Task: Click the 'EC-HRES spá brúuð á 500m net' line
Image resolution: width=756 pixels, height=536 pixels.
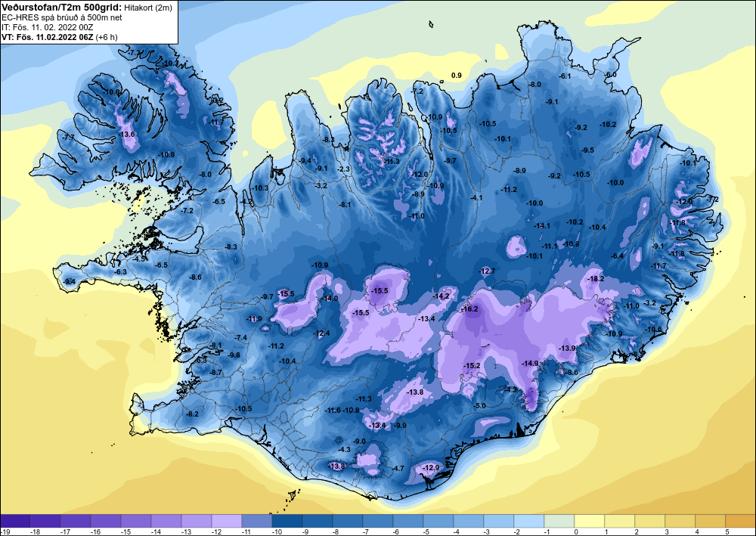Action: [x=62, y=17]
